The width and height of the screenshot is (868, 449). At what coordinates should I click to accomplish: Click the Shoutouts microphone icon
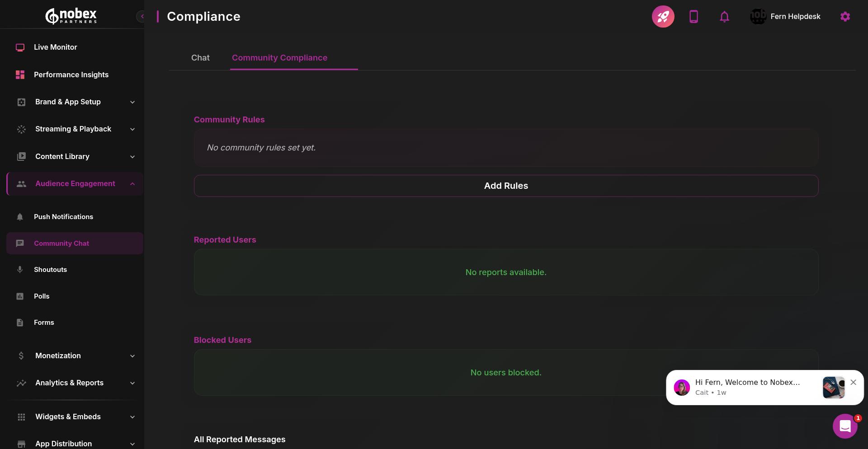point(20,270)
